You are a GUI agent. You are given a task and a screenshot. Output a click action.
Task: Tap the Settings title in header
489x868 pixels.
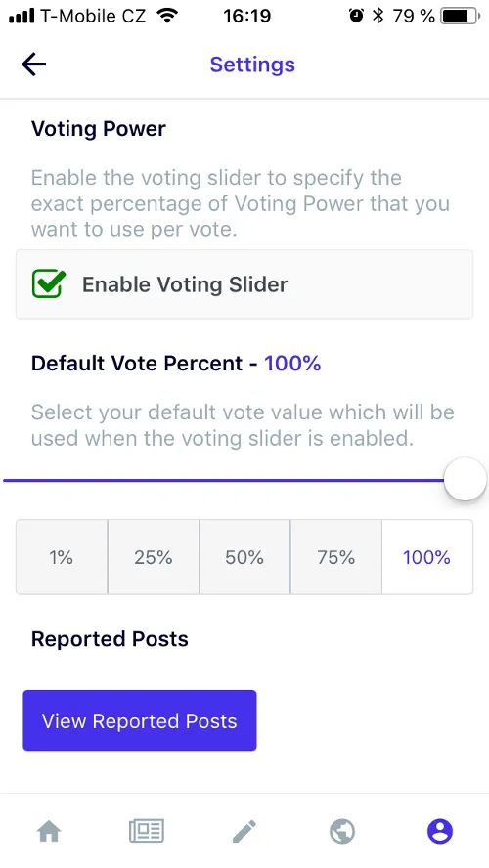tap(252, 65)
